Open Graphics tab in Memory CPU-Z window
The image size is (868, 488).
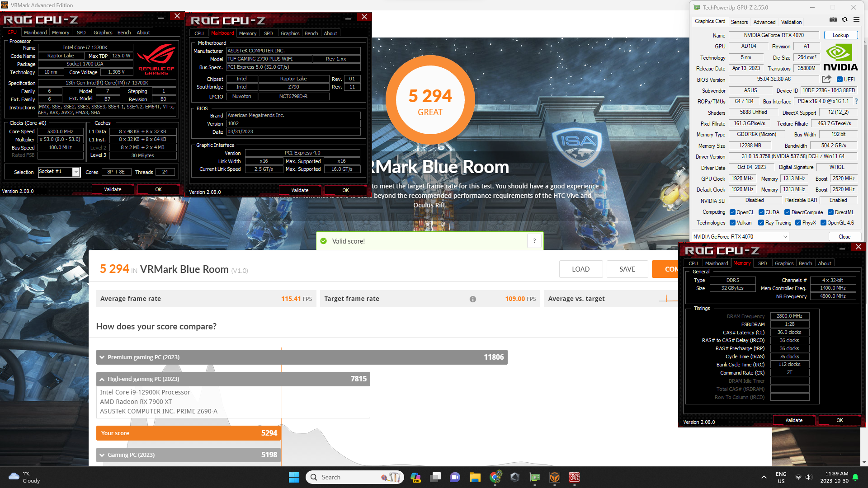coord(784,263)
